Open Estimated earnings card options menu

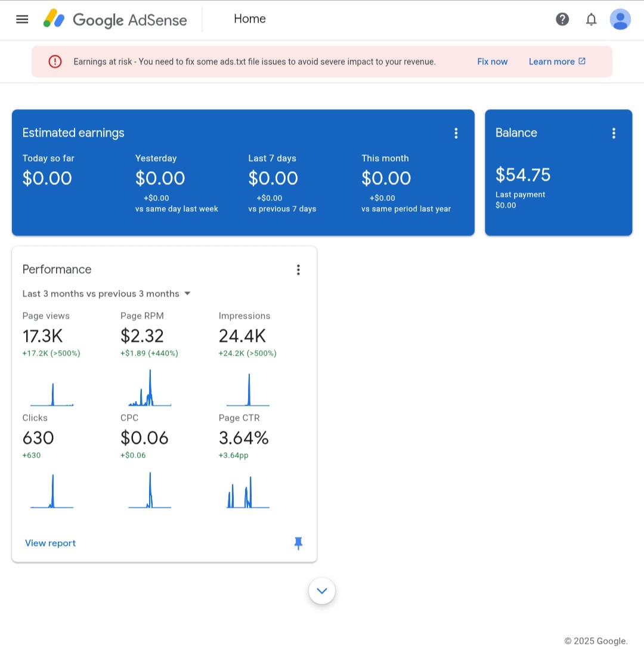click(456, 134)
